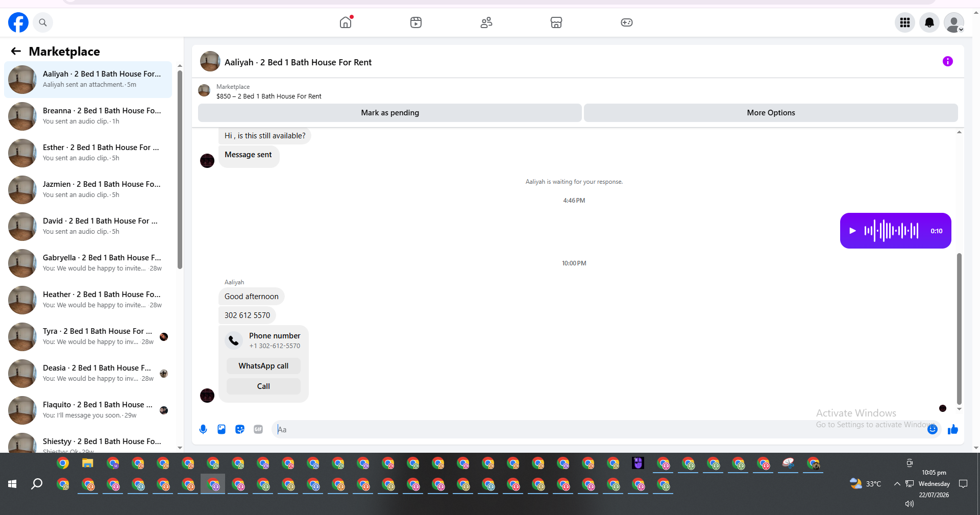Open the Windows notification center icon

pyautogui.click(x=963, y=484)
